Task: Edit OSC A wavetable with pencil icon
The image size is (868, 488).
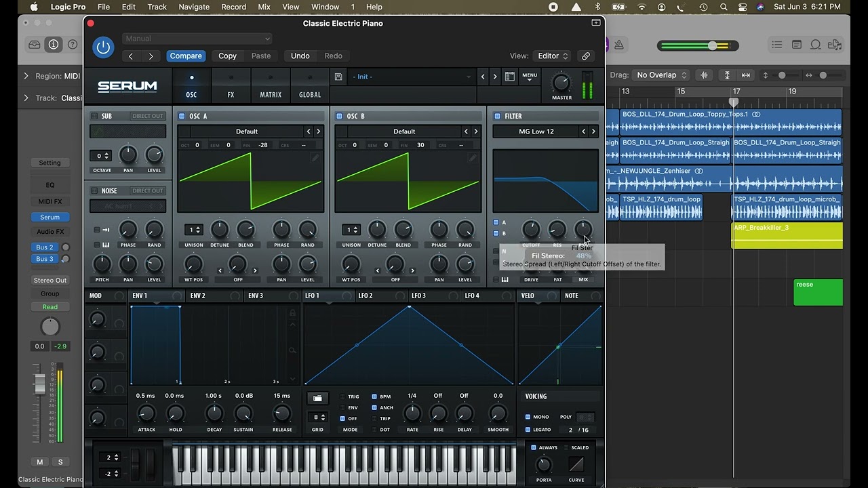Action: click(315, 158)
